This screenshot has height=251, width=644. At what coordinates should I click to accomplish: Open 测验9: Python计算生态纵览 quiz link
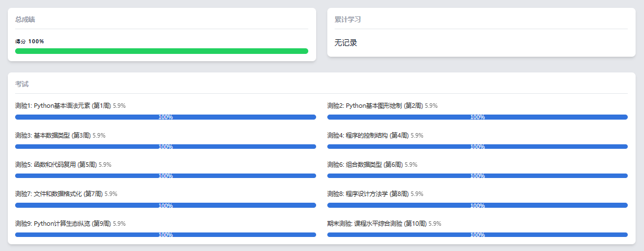[x=63, y=223]
